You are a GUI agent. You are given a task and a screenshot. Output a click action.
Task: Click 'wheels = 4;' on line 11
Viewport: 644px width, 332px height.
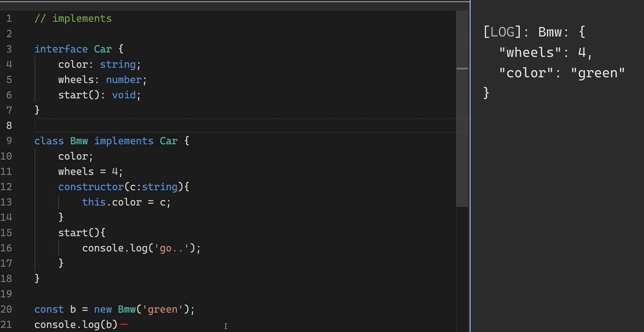point(91,172)
